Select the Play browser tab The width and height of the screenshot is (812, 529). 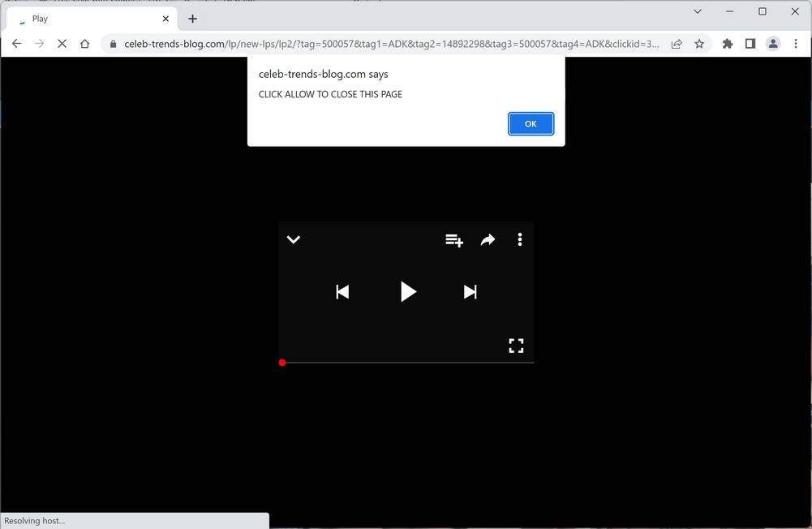pyautogui.click(x=92, y=19)
